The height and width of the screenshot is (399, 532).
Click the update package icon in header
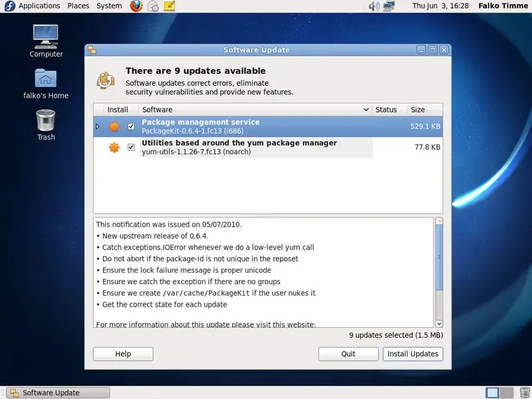106,80
